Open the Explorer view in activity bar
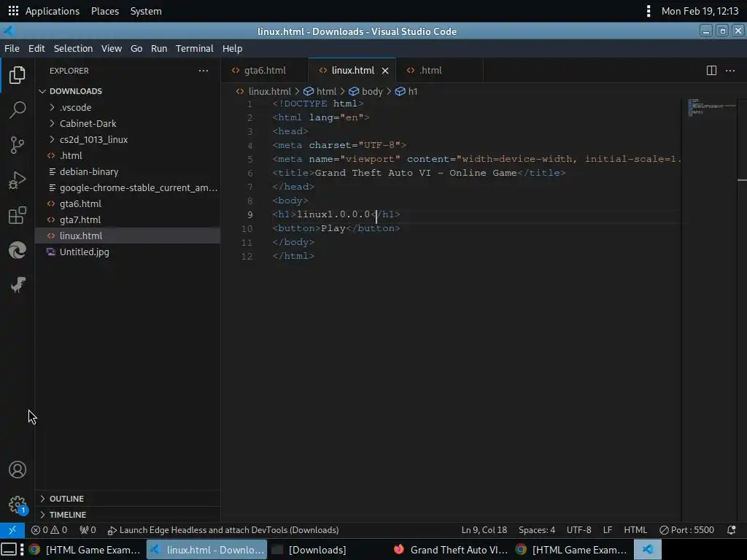Viewport: 747px width, 560px height. click(x=18, y=75)
